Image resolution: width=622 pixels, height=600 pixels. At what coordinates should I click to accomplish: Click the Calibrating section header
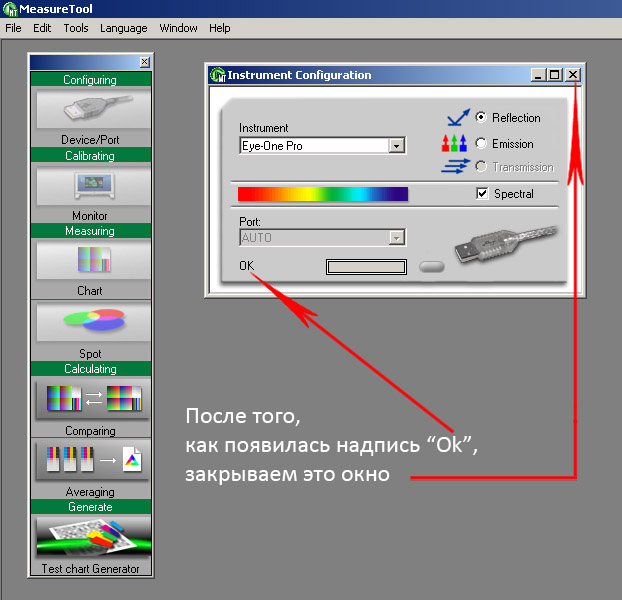pyautogui.click(x=90, y=155)
